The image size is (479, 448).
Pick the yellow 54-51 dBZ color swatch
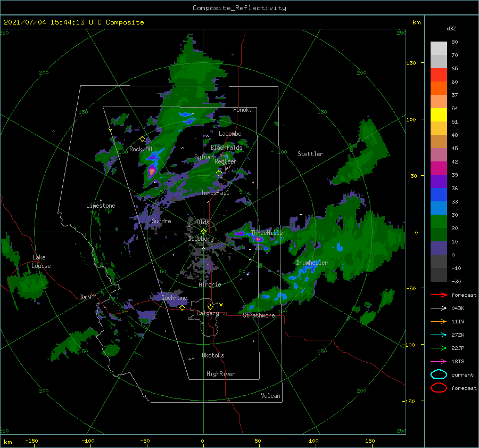439,115
